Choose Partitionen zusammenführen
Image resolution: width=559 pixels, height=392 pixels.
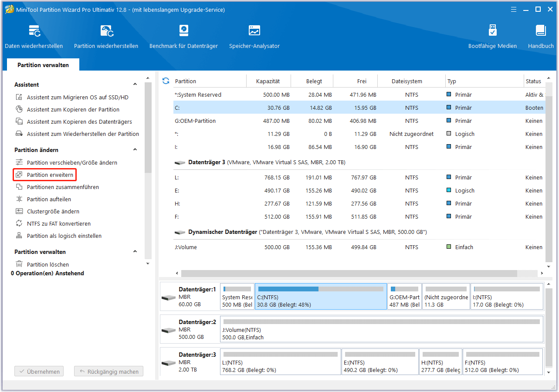click(x=63, y=187)
